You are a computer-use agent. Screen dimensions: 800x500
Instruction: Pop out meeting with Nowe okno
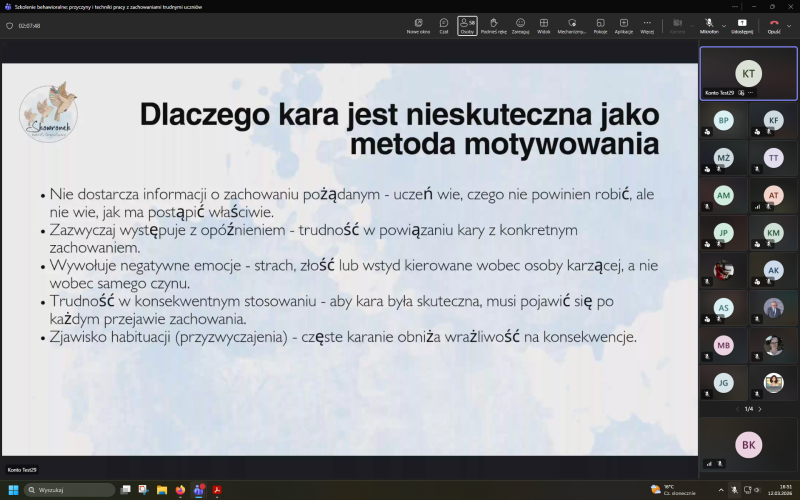pyautogui.click(x=418, y=25)
